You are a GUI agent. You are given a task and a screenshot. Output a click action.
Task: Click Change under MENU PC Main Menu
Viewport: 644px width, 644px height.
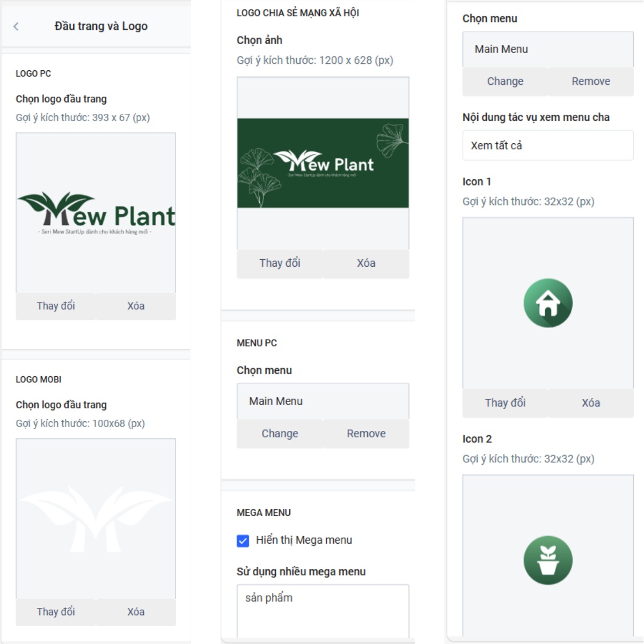280,434
